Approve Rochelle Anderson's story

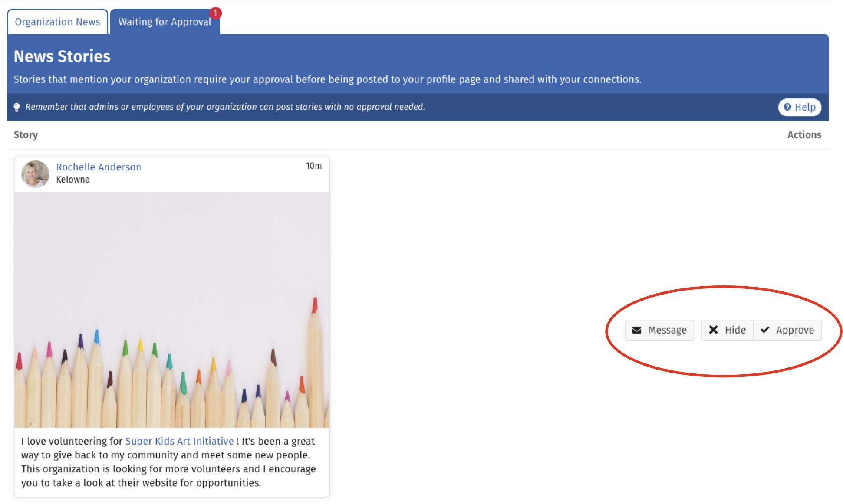(x=787, y=330)
